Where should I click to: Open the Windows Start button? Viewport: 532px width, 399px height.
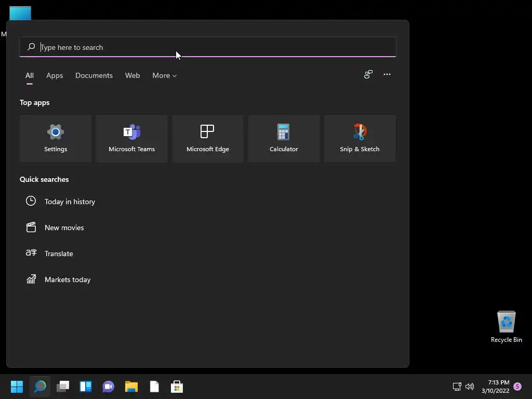pos(17,387)
